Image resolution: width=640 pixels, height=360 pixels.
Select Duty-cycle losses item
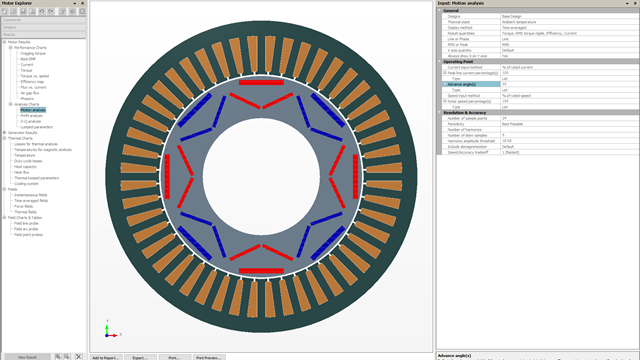point(28,161)
